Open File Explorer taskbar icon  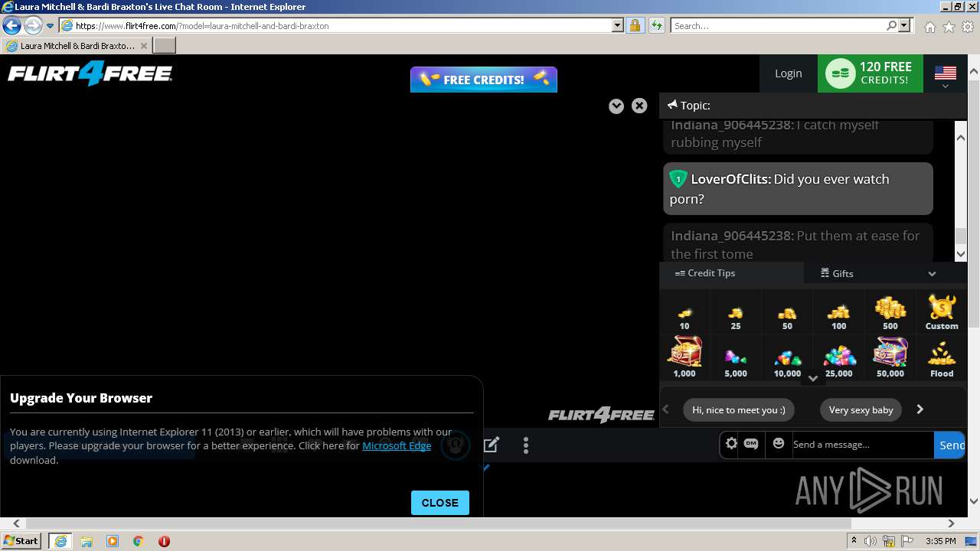(87, 541)
